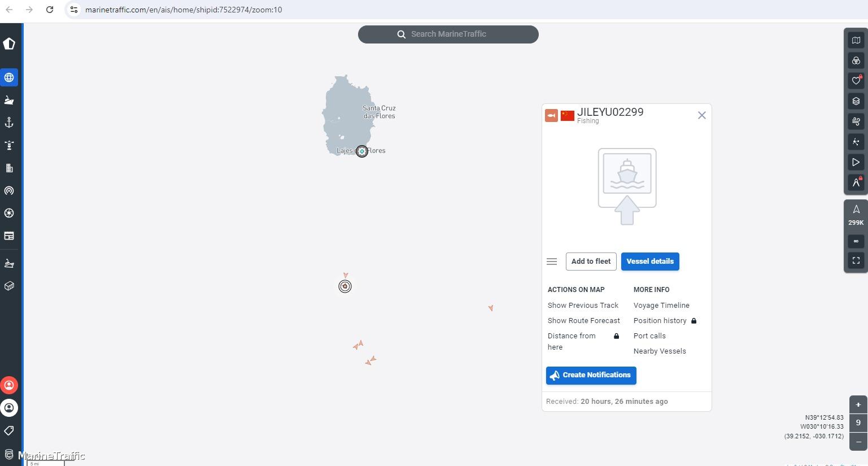Open Vessel details for JILEYU02299
868x466 pixels.
point(649,261)
